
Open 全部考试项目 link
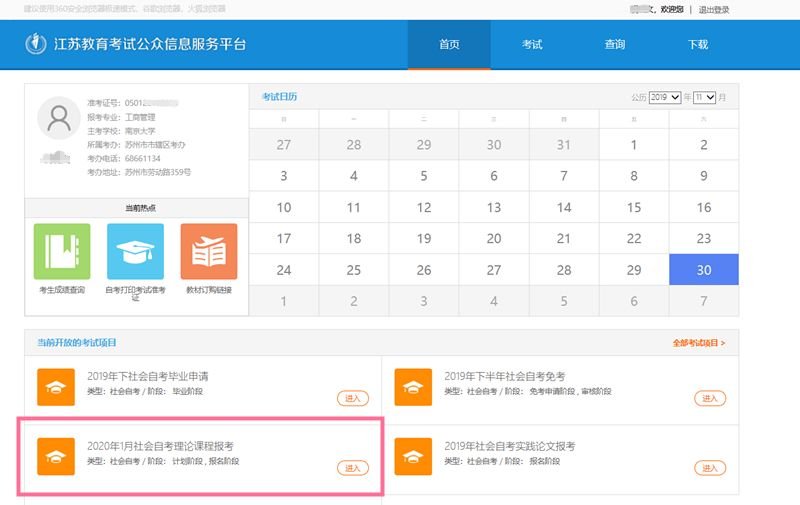(699, 343)
